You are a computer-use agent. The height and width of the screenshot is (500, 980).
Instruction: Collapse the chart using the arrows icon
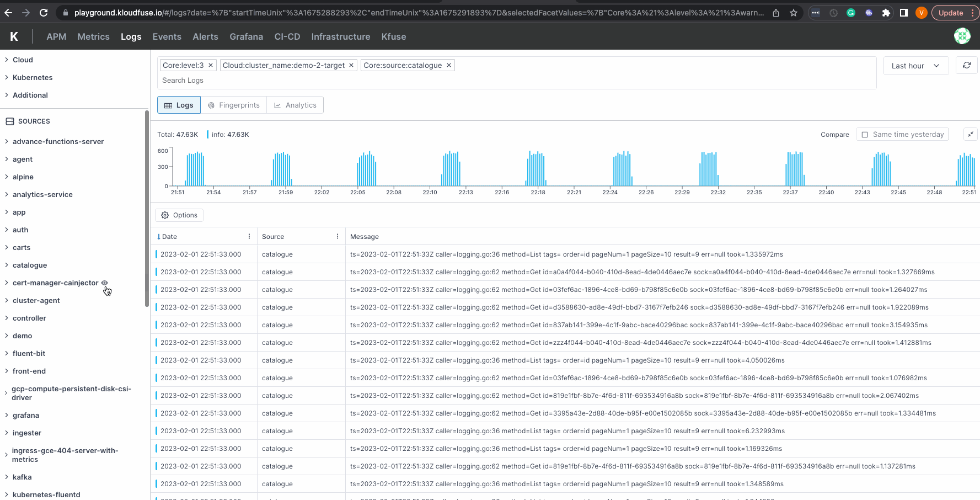(971, 134)
